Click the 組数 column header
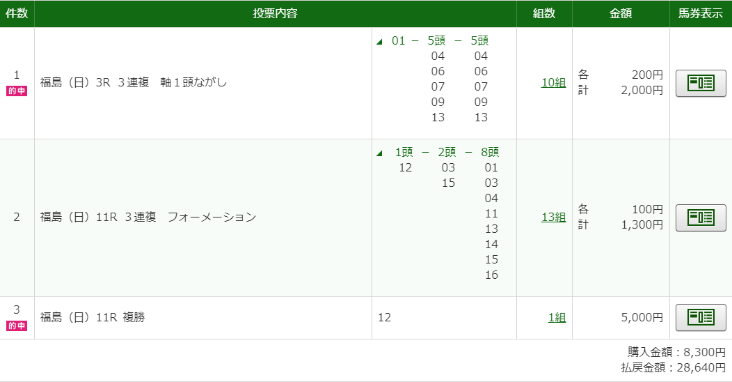Screen dimensions: 732x382 click(x=544, y=14)
